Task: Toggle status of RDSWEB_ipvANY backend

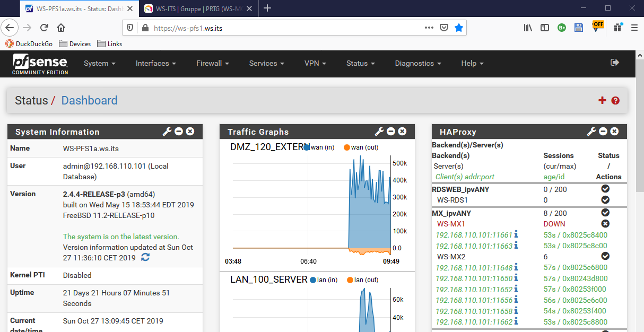Action: 605,189
